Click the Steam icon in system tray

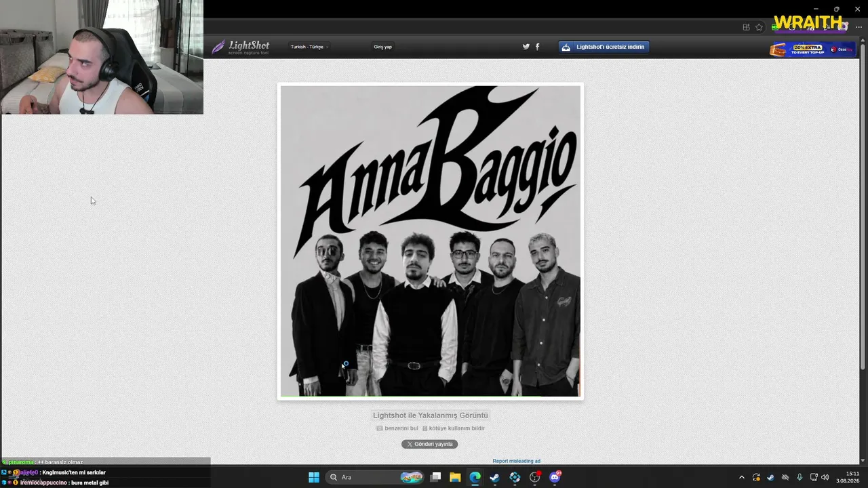(x=770, y=477)
